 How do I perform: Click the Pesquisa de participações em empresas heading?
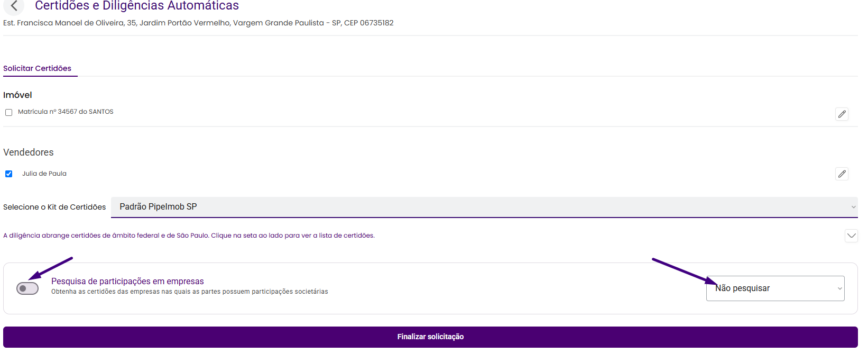(127, 281)
